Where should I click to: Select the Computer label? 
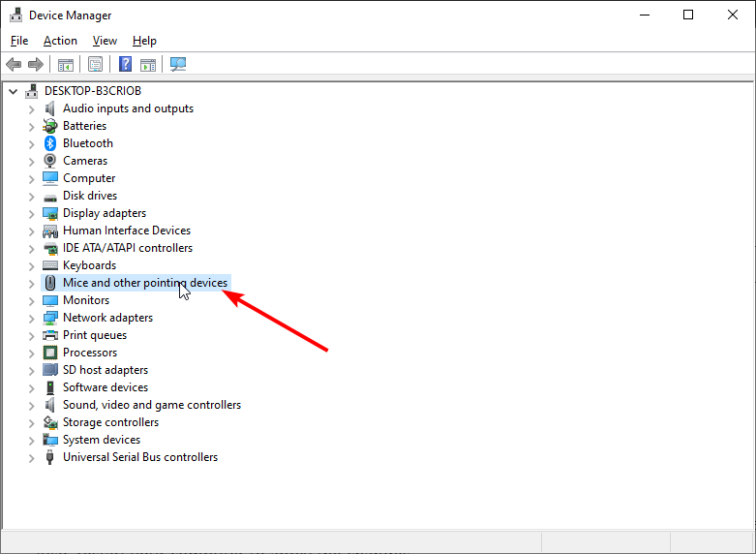click(x=89, y=178)
